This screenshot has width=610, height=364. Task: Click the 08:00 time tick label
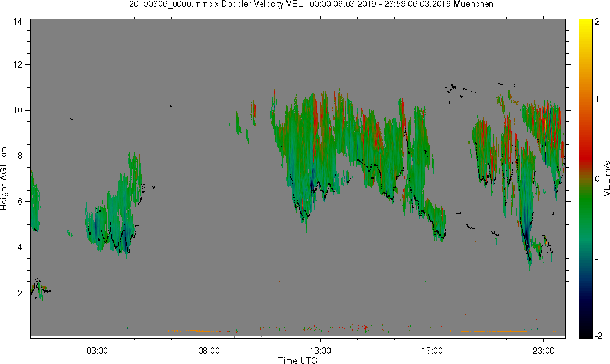209,351
